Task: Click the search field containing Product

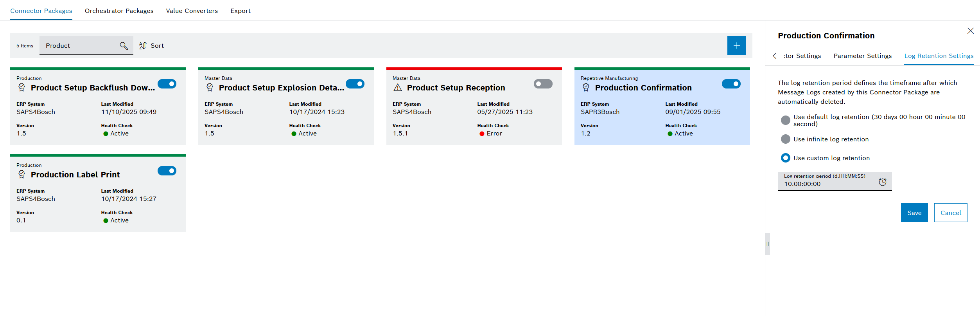Action: tap(86, 45)
